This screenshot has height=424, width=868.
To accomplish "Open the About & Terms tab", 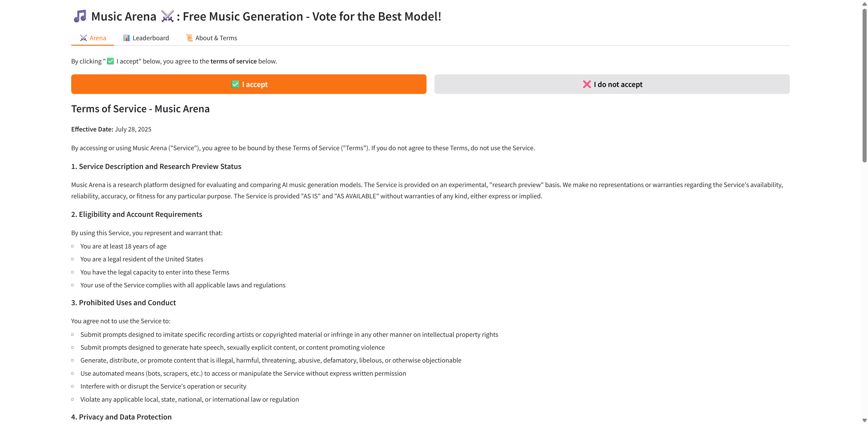I will 216,38.
